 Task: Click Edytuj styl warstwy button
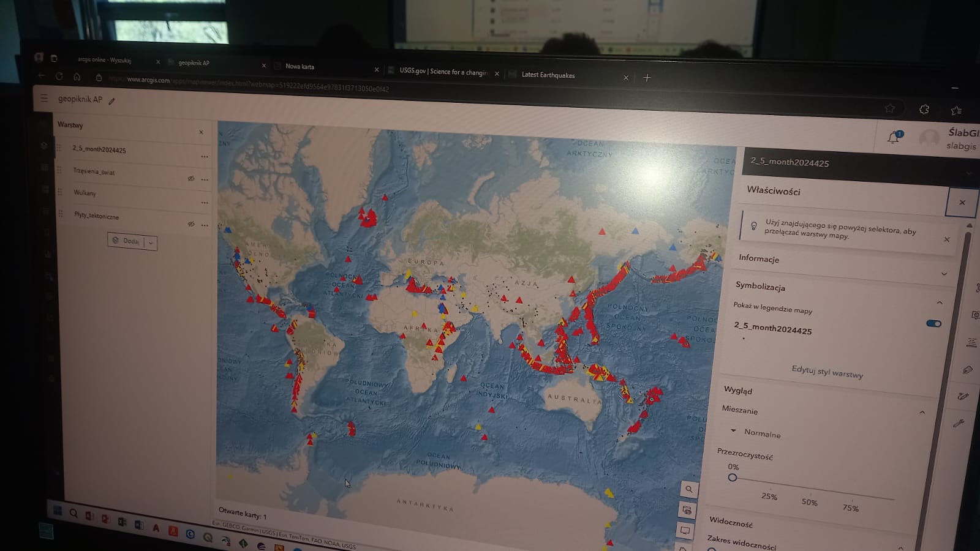pos(827,371)
